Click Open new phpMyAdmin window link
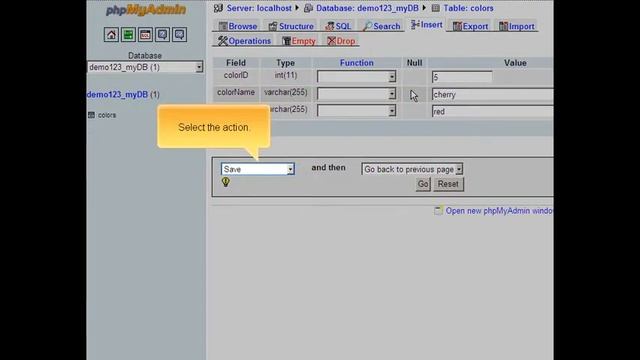 pos(499,211)
